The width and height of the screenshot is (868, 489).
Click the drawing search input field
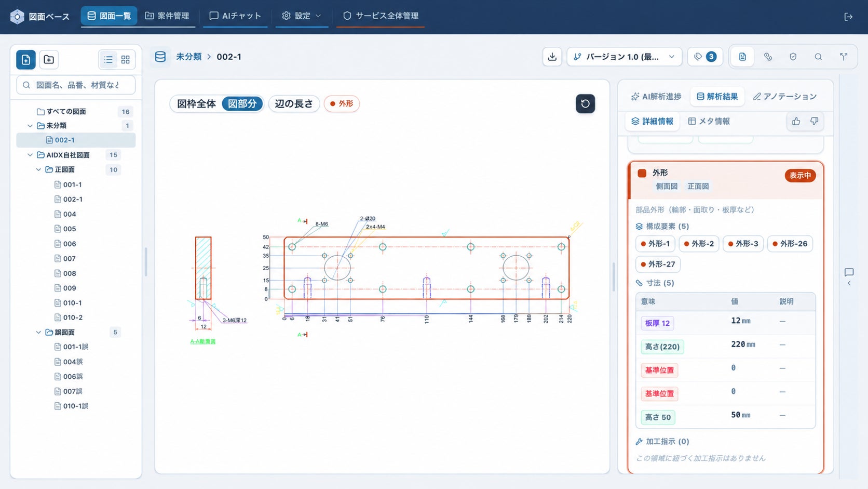[76, 85]
